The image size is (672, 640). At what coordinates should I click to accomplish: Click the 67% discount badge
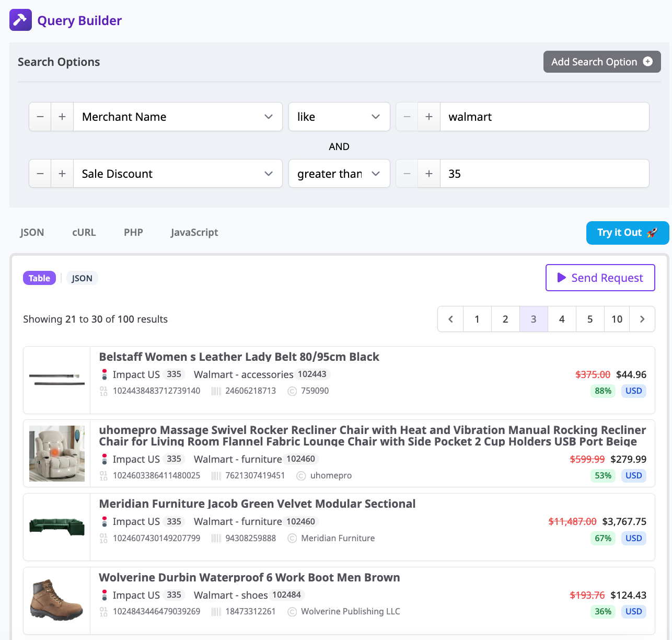click(603, 539)
